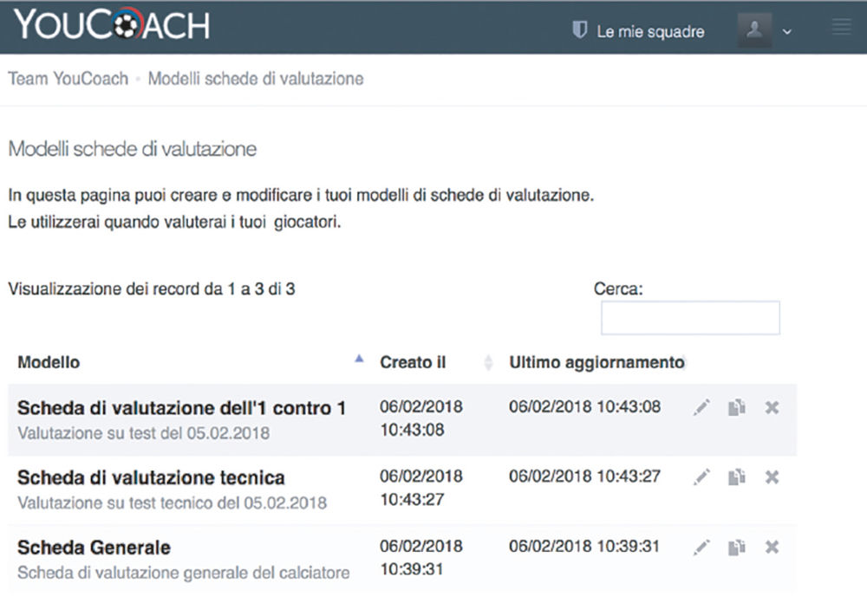Image resolution: width=867 pixels, height=616 pixels.
Task: Edit the 'Scheda di valutazione tecnica' model
Action: coord(701,477)
